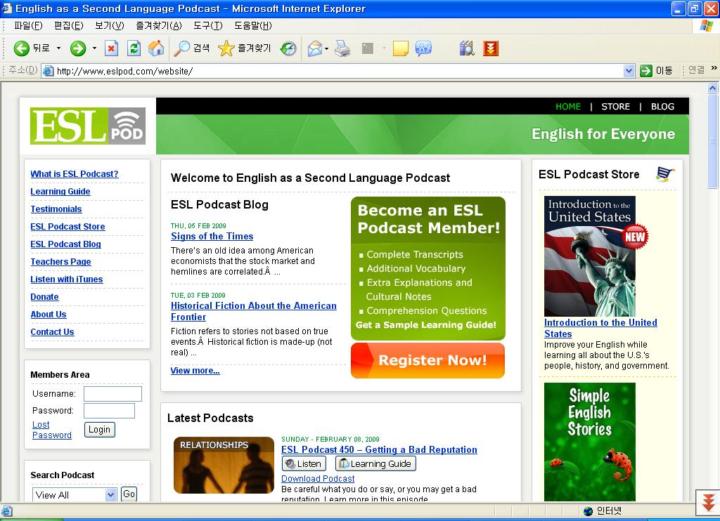Image resolution: width=720 pixels, height=521 pixels.
Task: Click View more... blog link
Action: [195, 370]
